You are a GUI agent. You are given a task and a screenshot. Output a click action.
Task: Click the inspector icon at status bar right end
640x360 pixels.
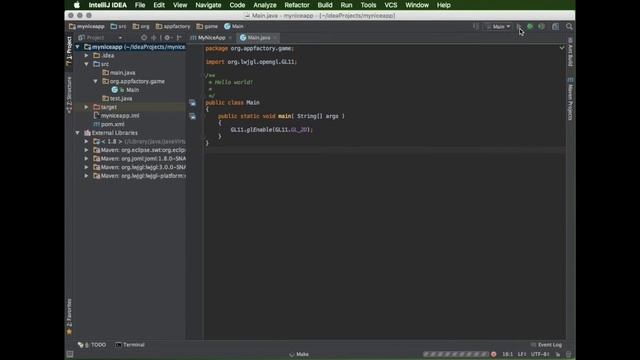pyautogui.click(x=569, y=354)
